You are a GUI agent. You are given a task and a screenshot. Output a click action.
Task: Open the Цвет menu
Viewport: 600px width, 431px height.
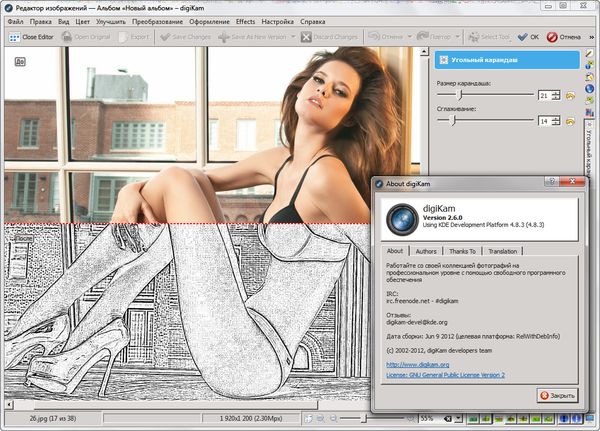point(82,22)
